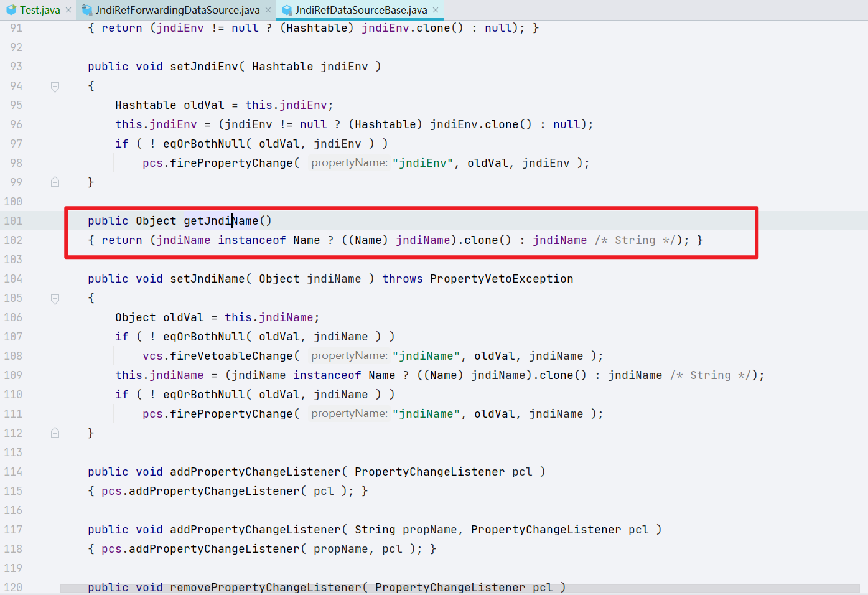Click PropertyVetoException on line 104
Image resolution: width=868 pixels, height=595 pixels.
[502, 278]
